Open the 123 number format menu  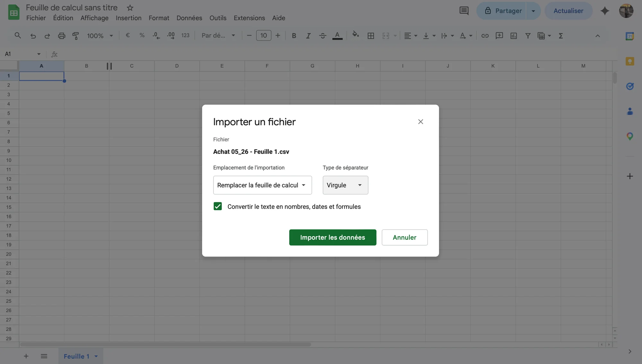[x=185, y=35]
